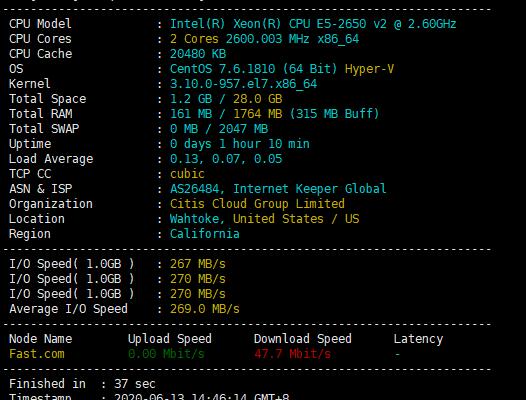The width and height of the screenshot is (526, 400).
Task: Click the AS26484 ASN text
Action: [x=195, y=189]
